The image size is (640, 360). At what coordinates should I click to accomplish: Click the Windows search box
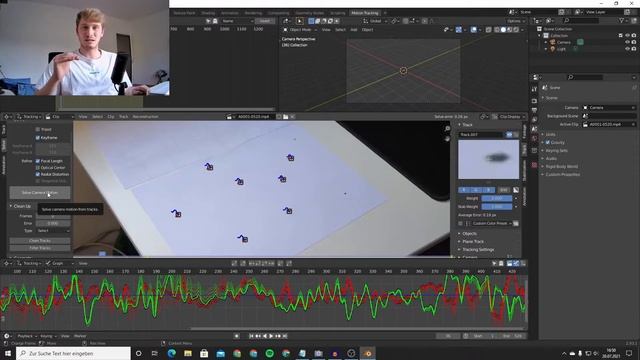click(73, 353)
